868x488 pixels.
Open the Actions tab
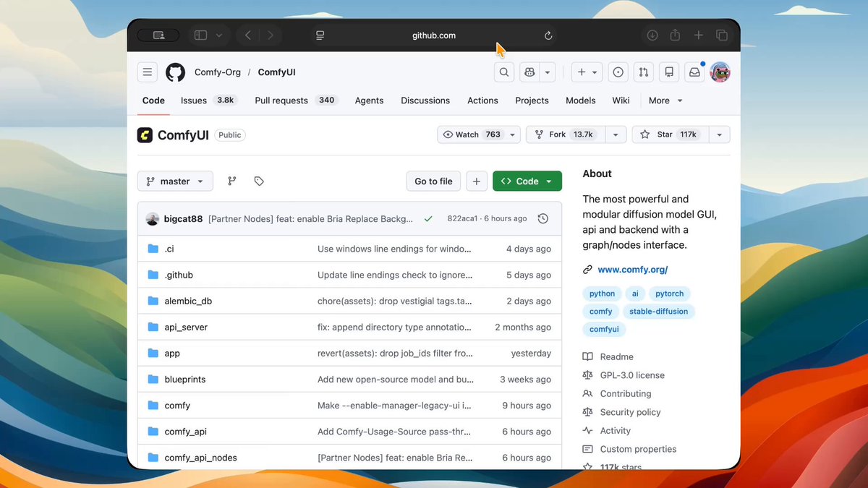tap(482, 100)
